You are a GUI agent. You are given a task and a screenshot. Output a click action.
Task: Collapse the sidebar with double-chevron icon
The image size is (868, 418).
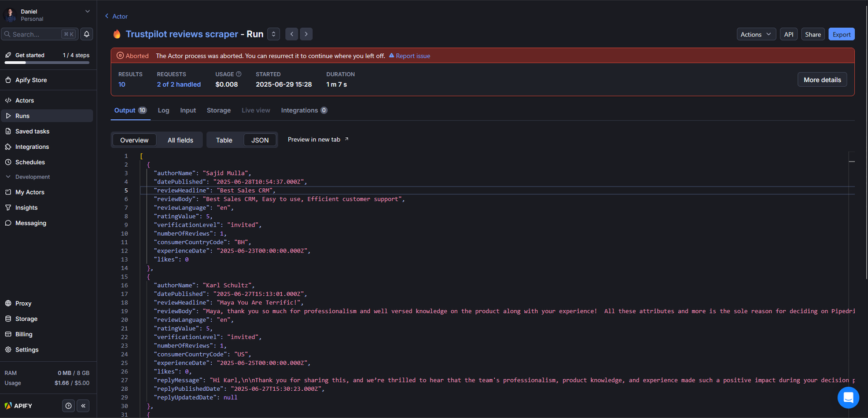point(83,406)
